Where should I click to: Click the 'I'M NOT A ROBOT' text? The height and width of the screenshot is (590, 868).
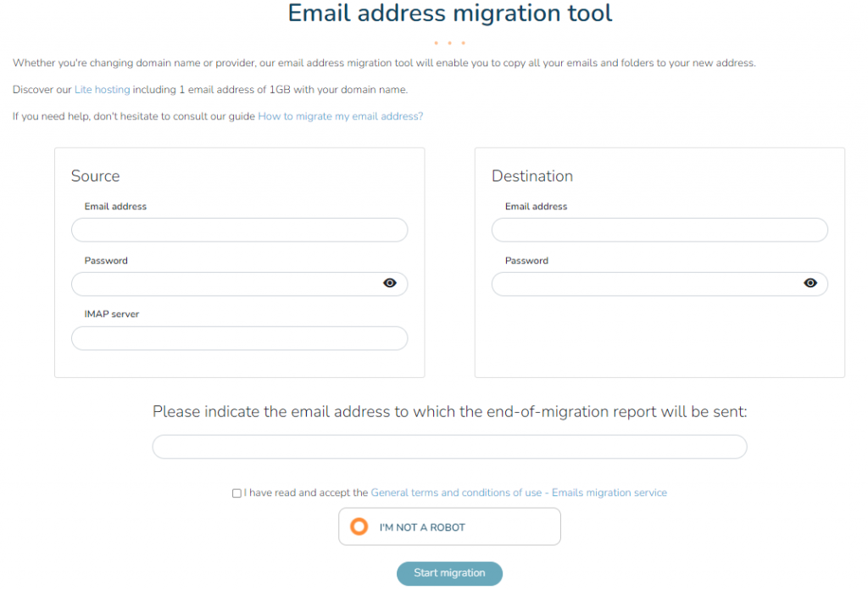422,527
